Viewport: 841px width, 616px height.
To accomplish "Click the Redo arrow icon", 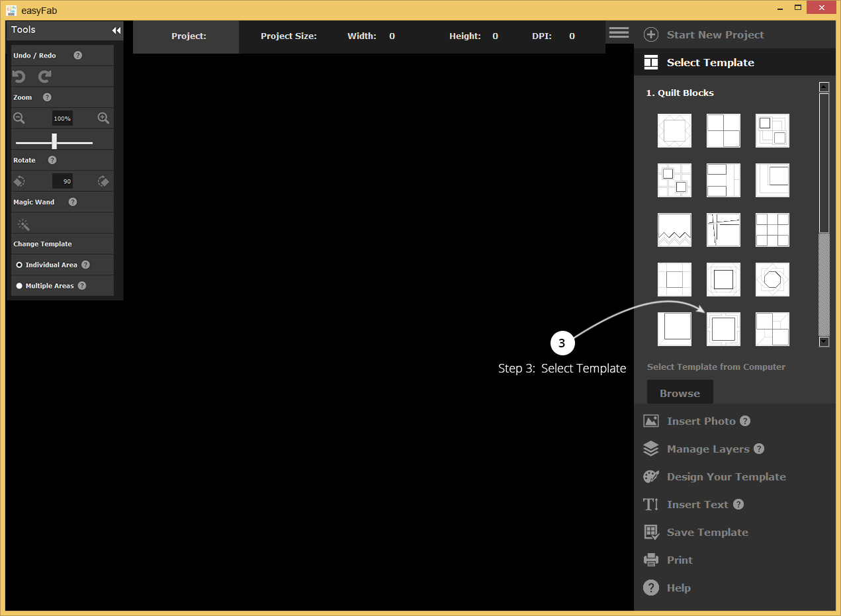I will tap(44, 77).
